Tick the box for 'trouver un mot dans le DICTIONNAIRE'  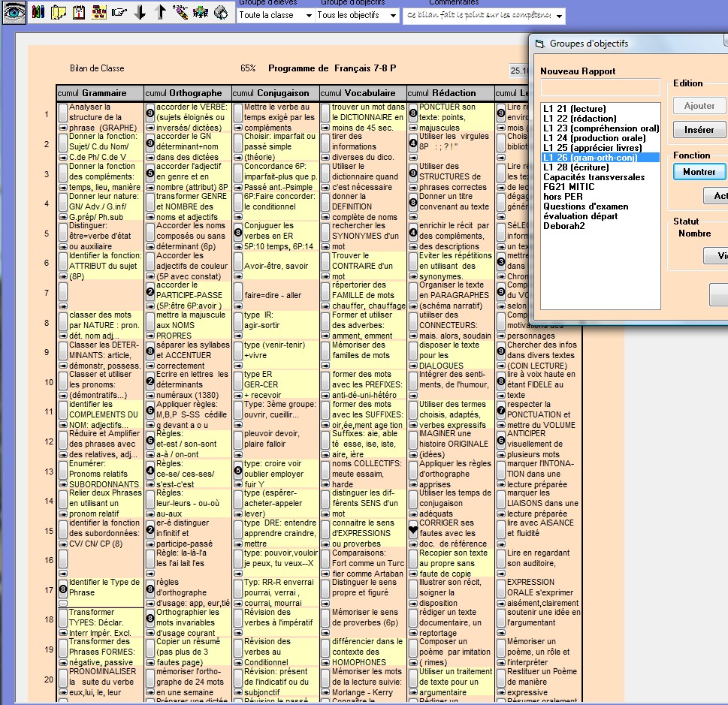[x=326, y=113]
